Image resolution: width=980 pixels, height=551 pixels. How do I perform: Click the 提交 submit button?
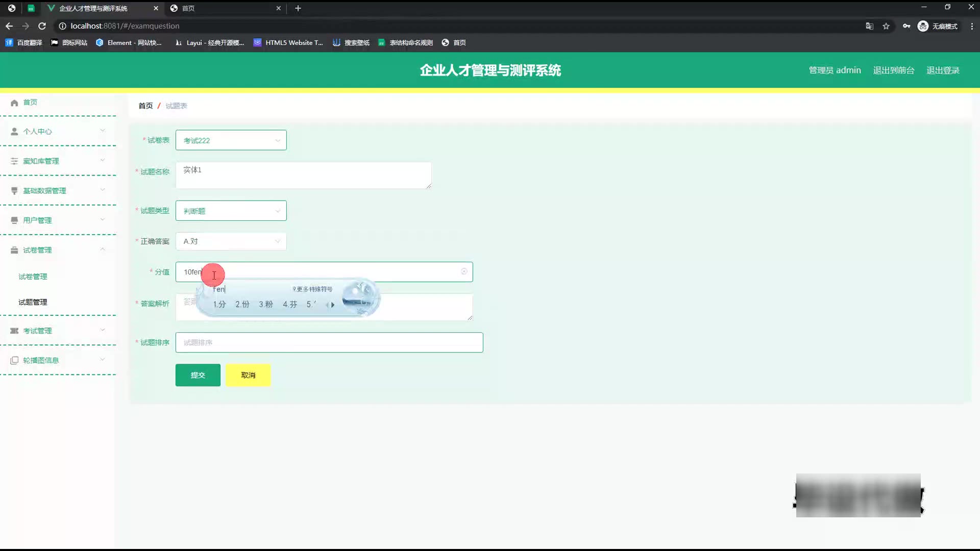coord(198,375)
